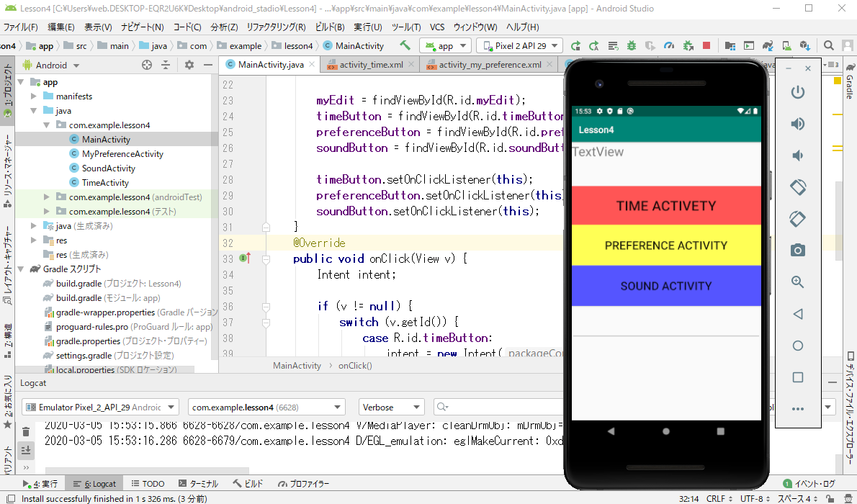Tap the blue SOUND ACTIVITY button
Viewport: 857px width, 504px height.
pos(665,286)
